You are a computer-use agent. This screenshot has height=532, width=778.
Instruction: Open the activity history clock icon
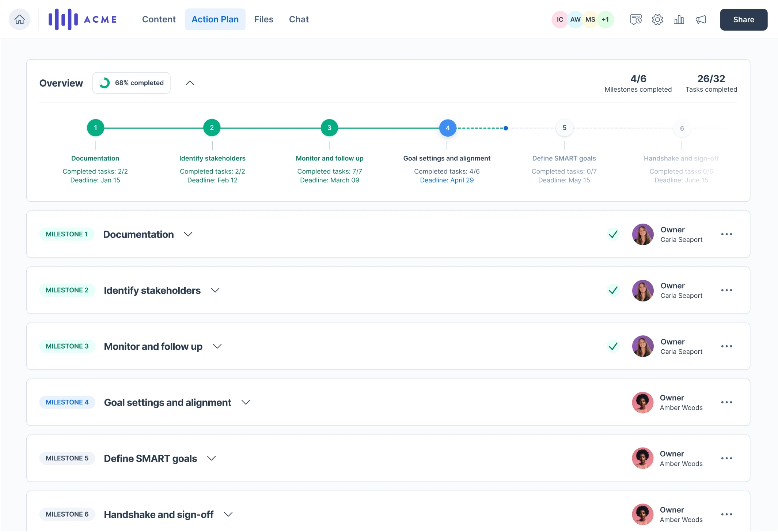point(635,19)
